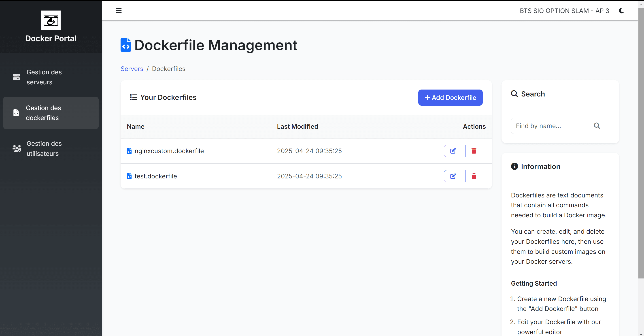Delete test.dockerfile with the trash icon

474,176
